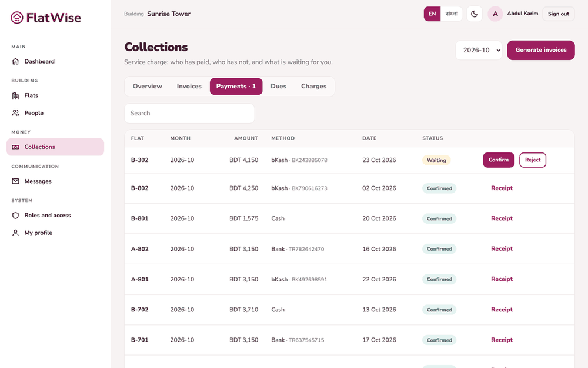Click the TR782642470 bank reference
Image resolution: width=588 pixels, height=368 pixels.
tap(306, 249)
